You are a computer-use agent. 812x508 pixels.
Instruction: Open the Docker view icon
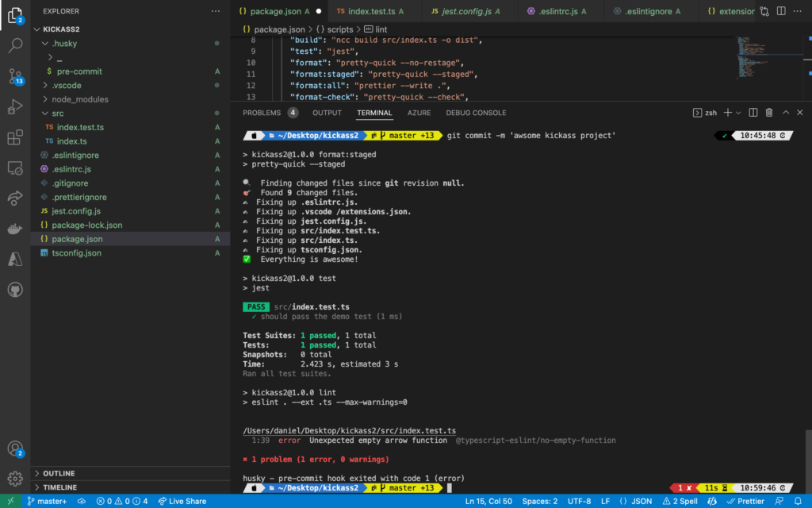(15, 229)
